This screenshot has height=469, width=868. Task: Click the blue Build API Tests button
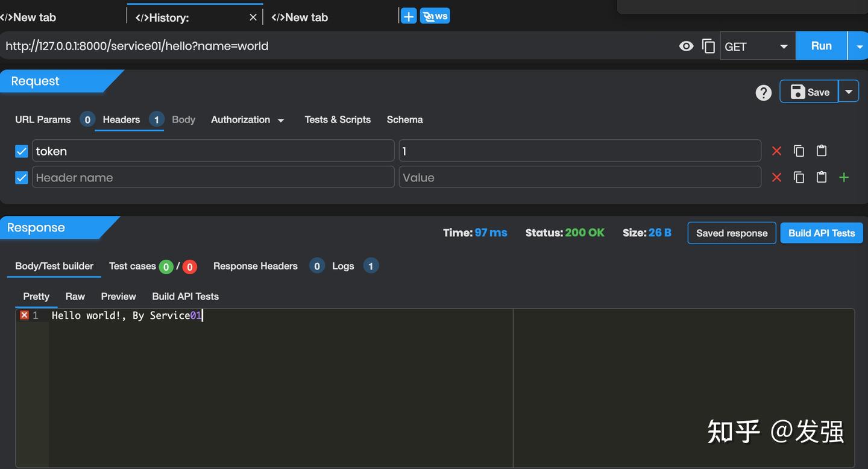[x=822, y=233]
